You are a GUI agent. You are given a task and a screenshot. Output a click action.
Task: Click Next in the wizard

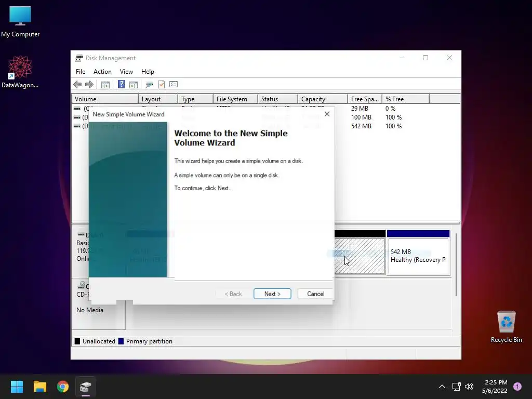click(272, 294)
